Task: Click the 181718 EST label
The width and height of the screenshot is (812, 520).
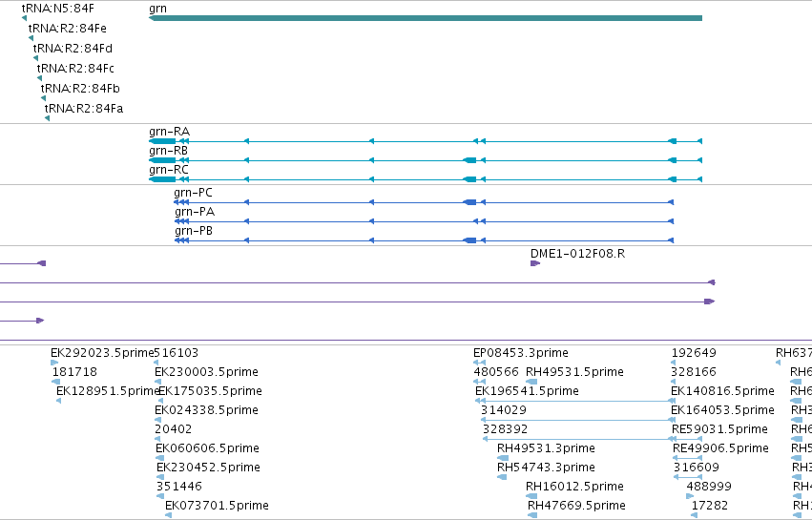Action: tap(74, 372)
